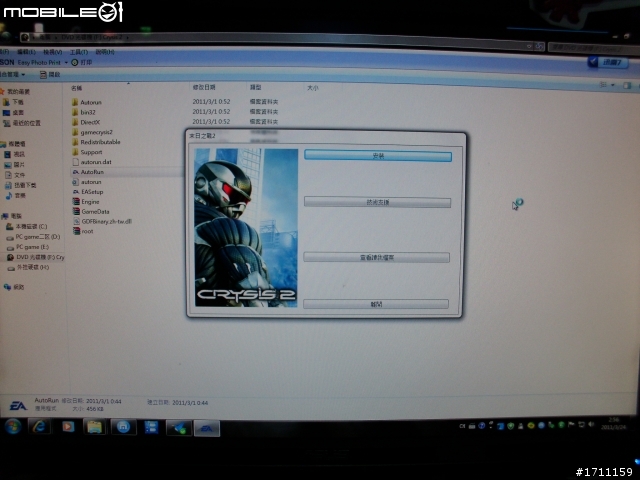
Task: Click the 離開 (Exit) button in Crysis 2 dialog
Action: 376,304
